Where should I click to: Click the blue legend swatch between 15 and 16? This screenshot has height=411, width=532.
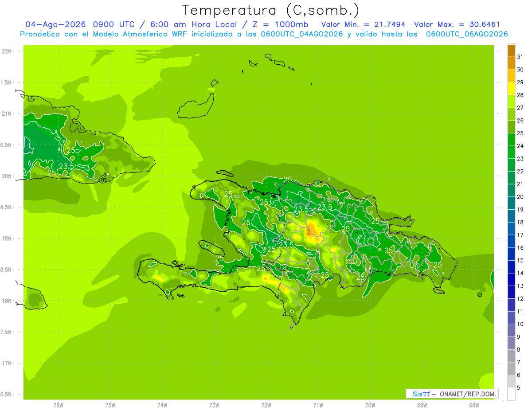(511, 254)
